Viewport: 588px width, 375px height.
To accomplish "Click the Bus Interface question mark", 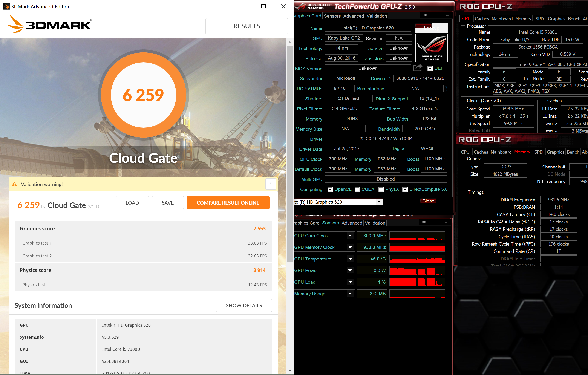I will click(446, 88).
